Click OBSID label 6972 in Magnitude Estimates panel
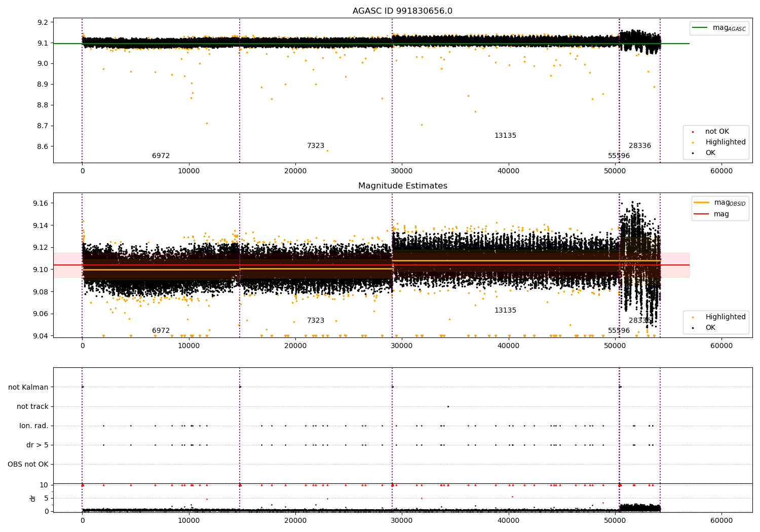 (x=161, y=331)
